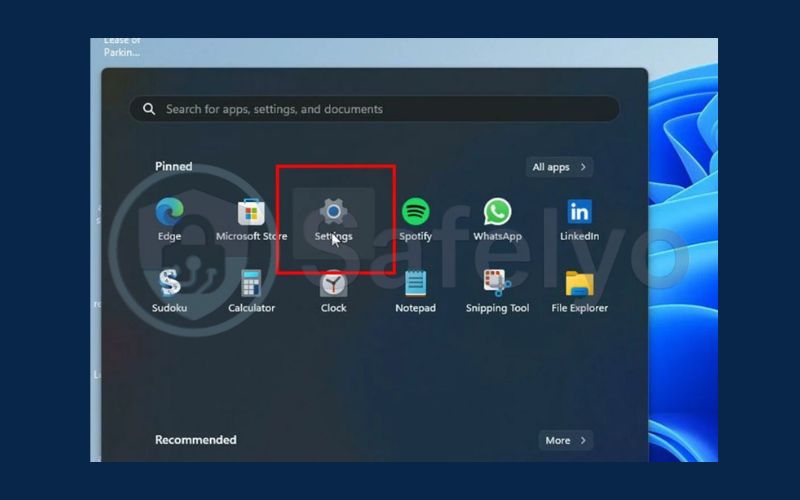Image resolution: width=800 pixels, height=500 pixels.
Task: Click the magnifier icon in search bar
Action: coord(149,109)
